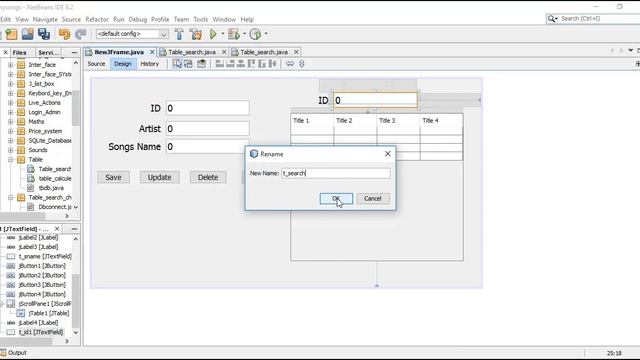This screenshot has width=640, height=360.
Task: Click the Redo arrow icon
Action: pyautogui.click(x=81, y=34)
